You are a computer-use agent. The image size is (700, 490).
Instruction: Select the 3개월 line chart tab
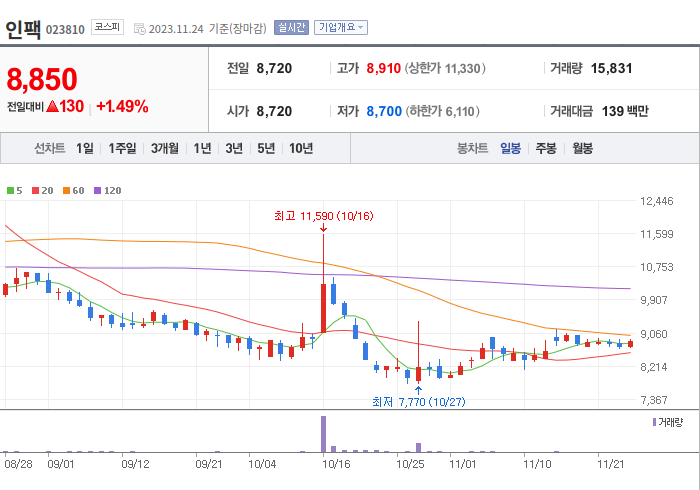[x=165, y=148]
